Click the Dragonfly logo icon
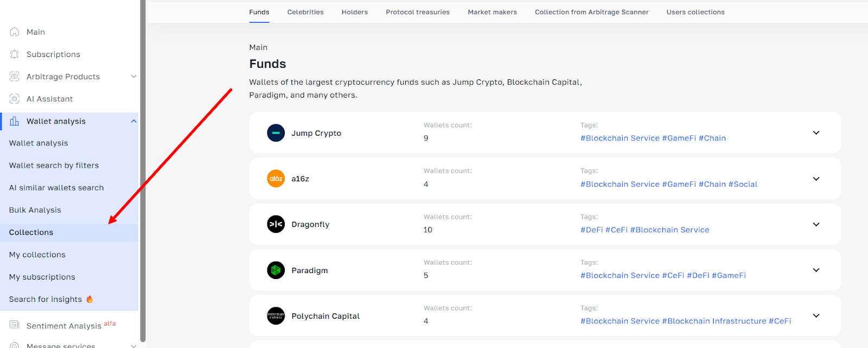The image size is (868, 348). pyautogui.click(x=276, y=224)
